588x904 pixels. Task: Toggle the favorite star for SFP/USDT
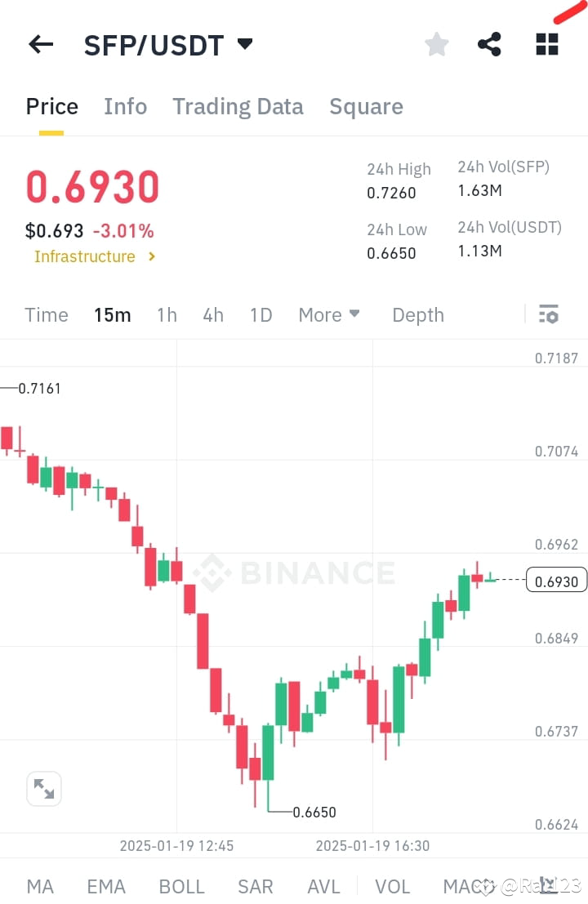coord(436,44)
